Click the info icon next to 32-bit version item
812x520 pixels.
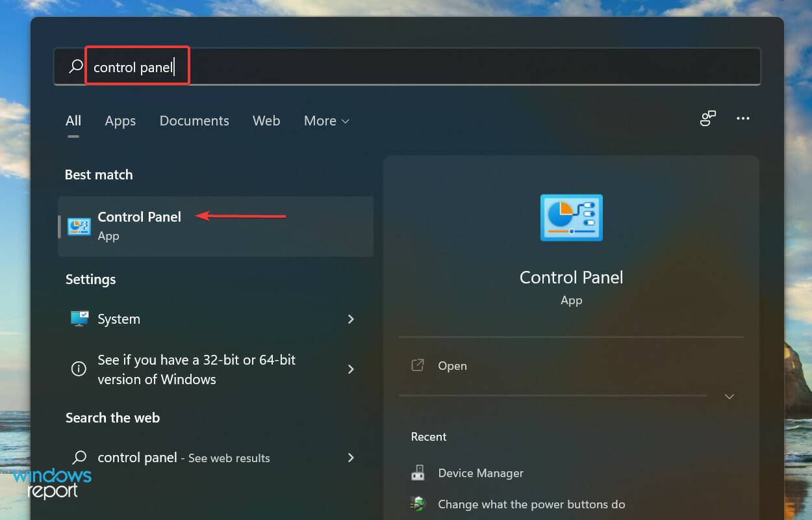point(79,369)
